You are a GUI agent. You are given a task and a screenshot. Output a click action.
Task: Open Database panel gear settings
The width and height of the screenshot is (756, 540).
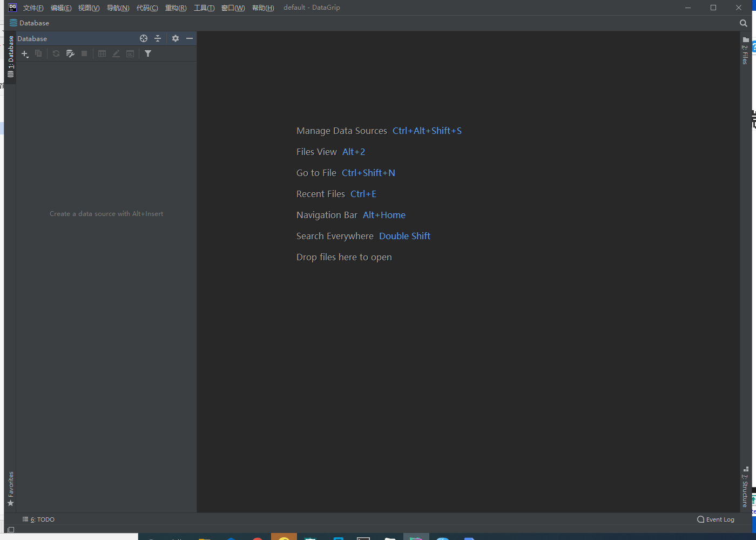click(175, 38)
